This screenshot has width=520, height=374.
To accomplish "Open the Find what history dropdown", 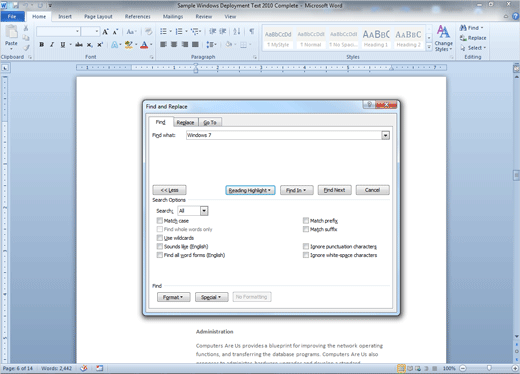I will tap(385, 135).
